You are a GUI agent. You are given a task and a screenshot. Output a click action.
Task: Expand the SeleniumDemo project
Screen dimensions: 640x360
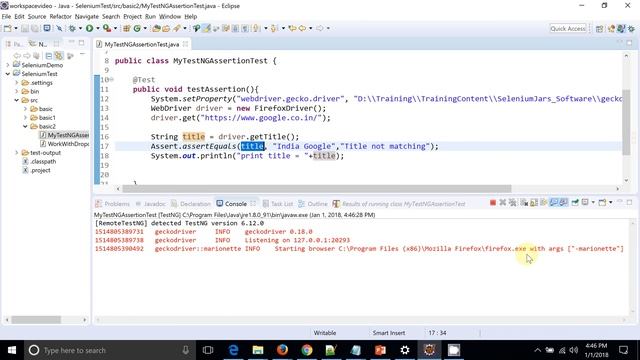8,65
